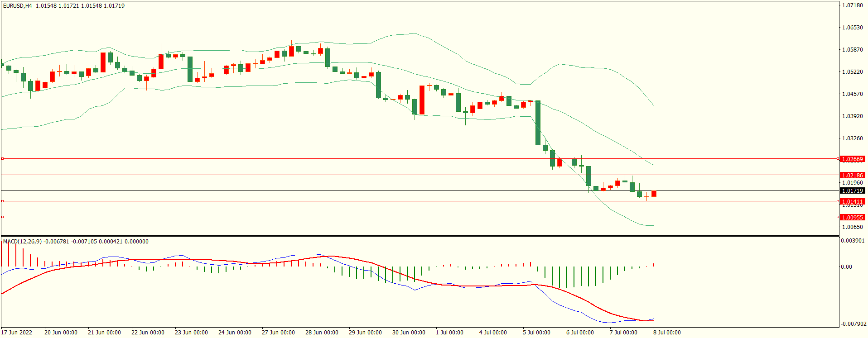868x338 pixels.
Task: Click the 23 Jun 00:00 date label
Action: [191, 333]
